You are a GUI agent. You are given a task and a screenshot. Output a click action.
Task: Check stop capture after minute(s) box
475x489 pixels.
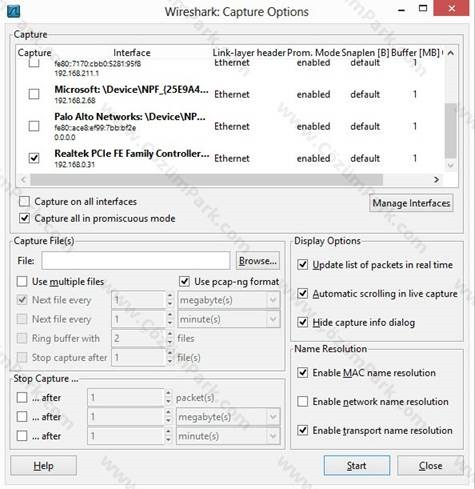pyautogui.click(x=22, y=436)
